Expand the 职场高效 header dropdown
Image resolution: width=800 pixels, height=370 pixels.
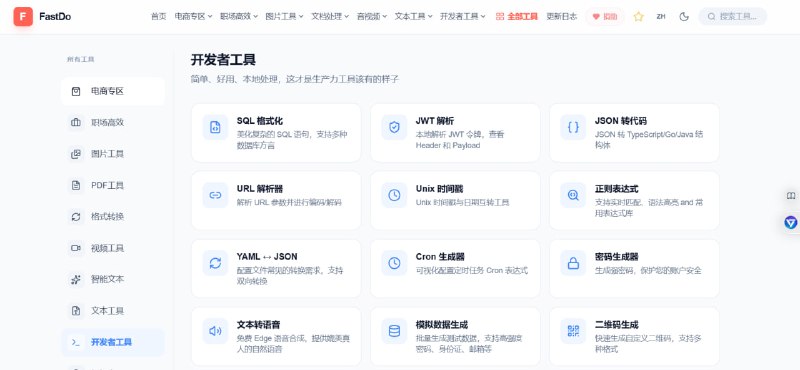pyautogui.click(x=239, y=16)
